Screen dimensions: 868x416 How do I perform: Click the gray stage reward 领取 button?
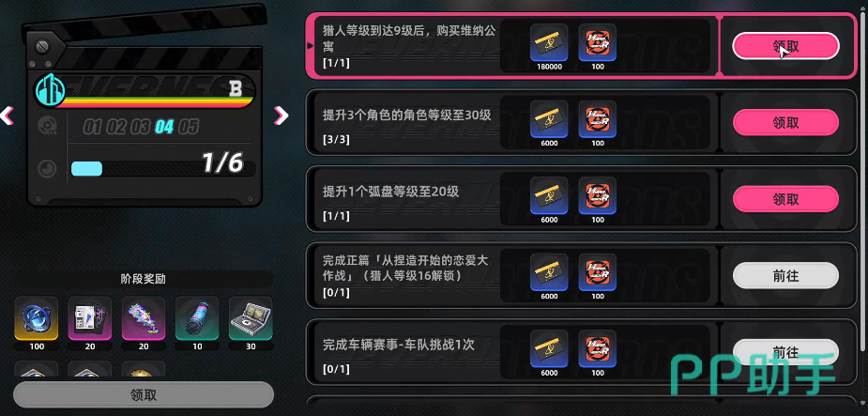tap(144, 395)
